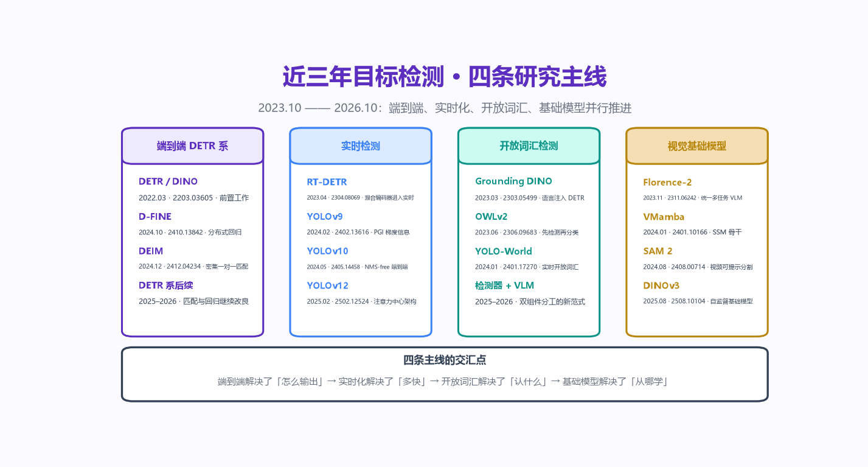Image resolution: width=868 pixels, height=467 pixels.
Task: Click the OWLv2 entry name
Action: point(491,216)
